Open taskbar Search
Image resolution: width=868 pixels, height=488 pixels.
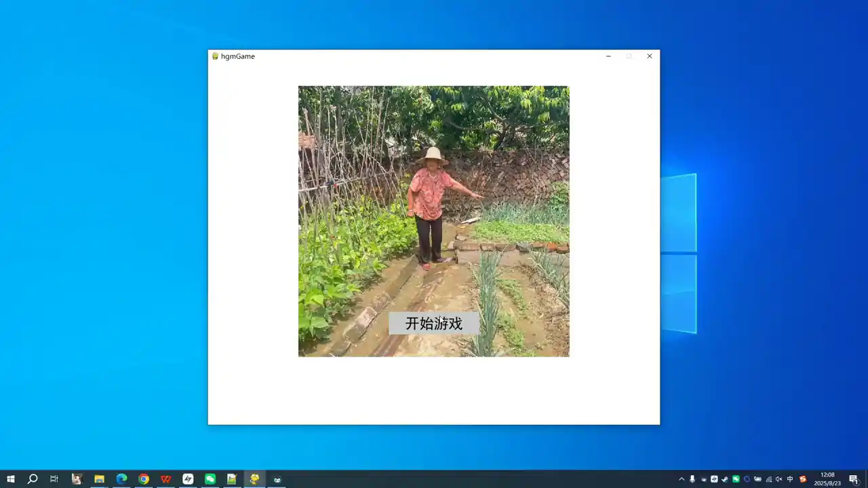(33, 479)
